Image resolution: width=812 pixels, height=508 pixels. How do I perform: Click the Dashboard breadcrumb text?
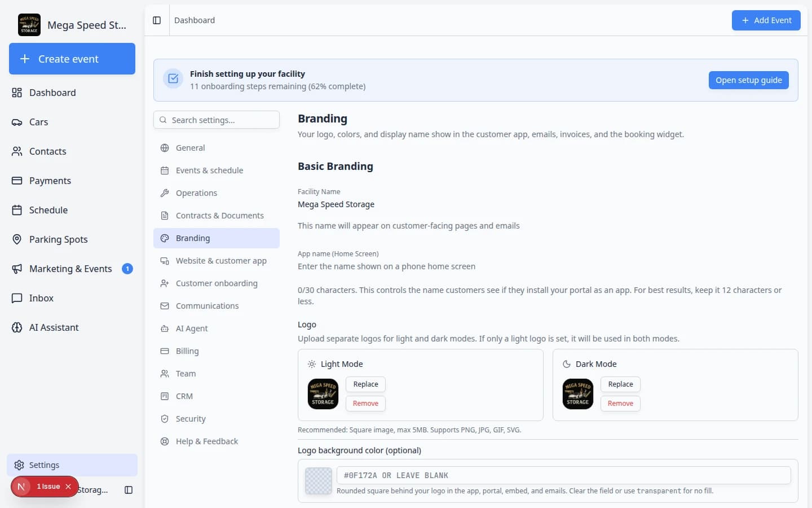click(195, 20)
